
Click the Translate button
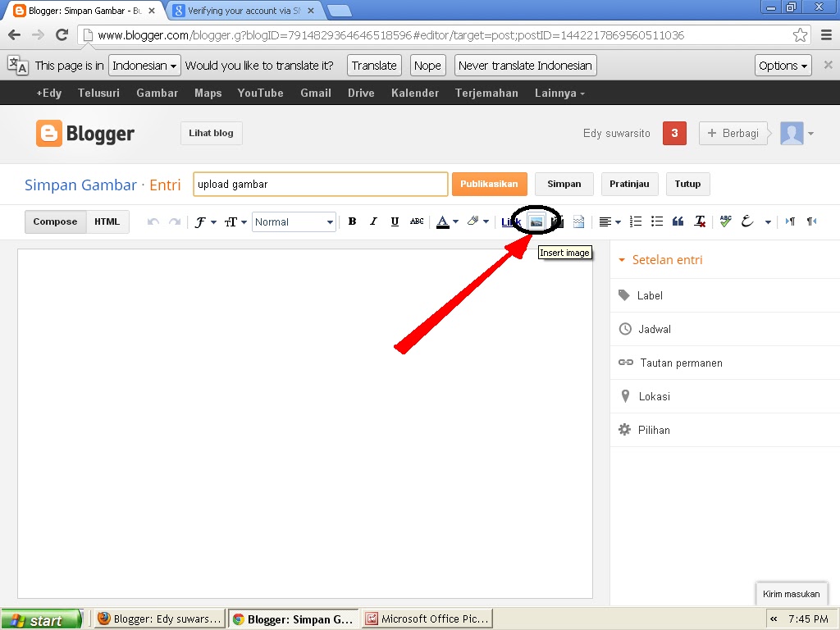coord(374,66)
